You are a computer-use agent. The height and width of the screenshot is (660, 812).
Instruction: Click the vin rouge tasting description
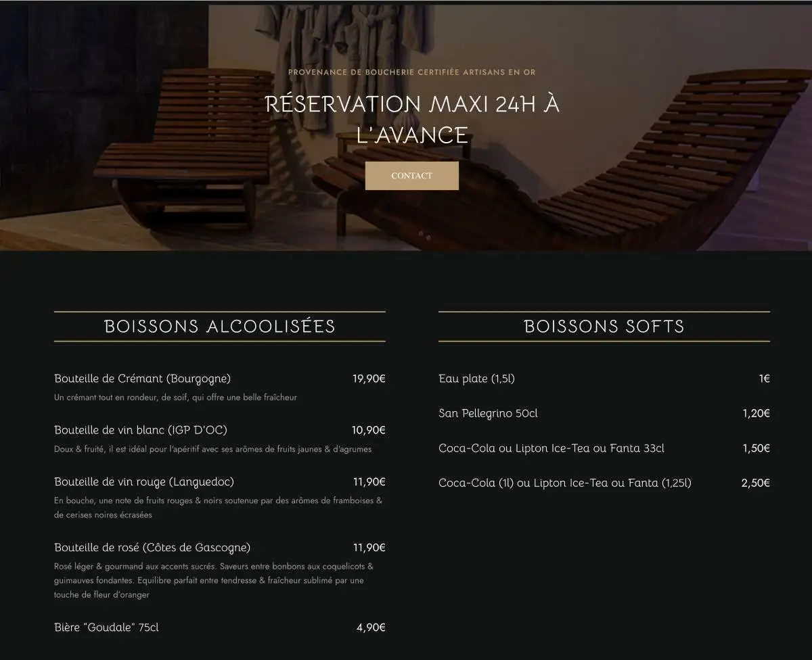pos(218,508)
